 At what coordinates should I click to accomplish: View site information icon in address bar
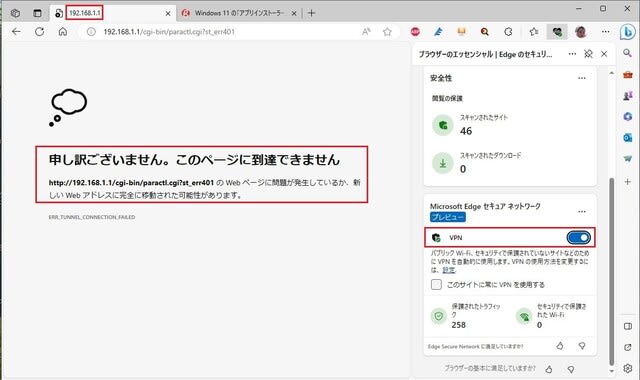pos(91,31)
